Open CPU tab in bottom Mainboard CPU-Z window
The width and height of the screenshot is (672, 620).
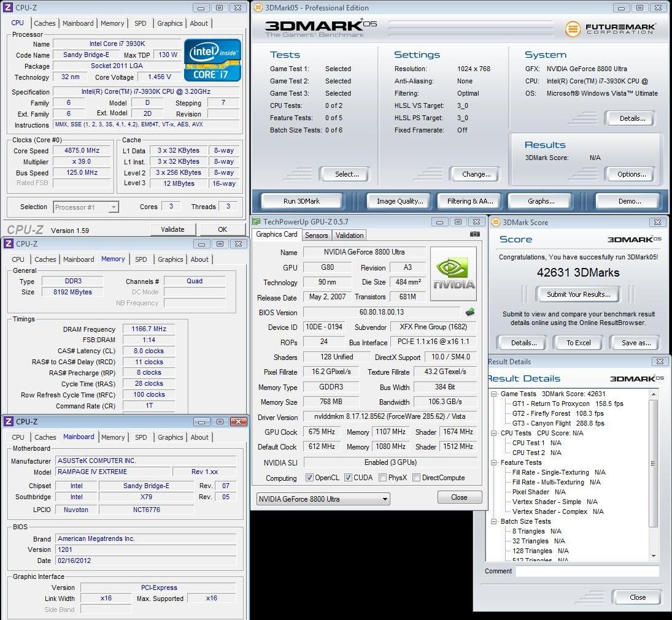pyautogui.click(x=18, y=437)
